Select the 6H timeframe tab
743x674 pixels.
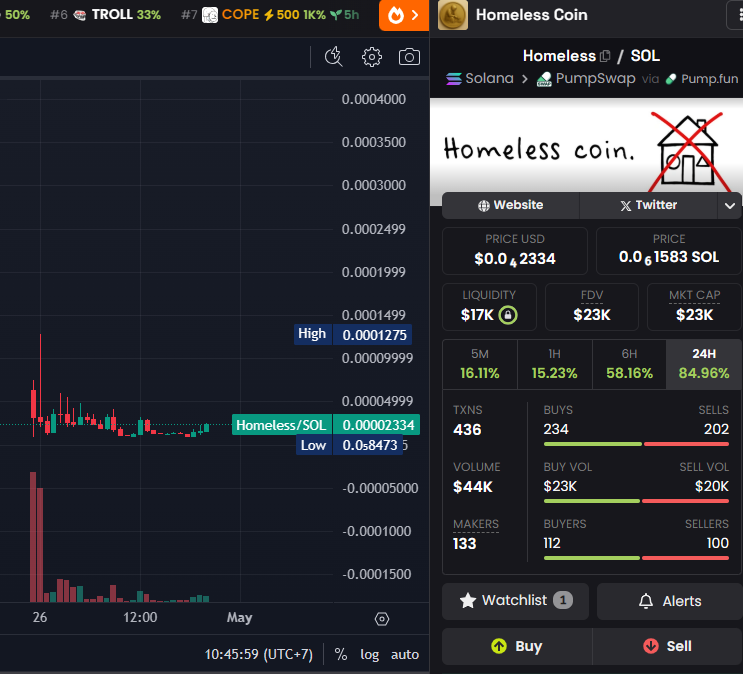[x=629, y=364]
